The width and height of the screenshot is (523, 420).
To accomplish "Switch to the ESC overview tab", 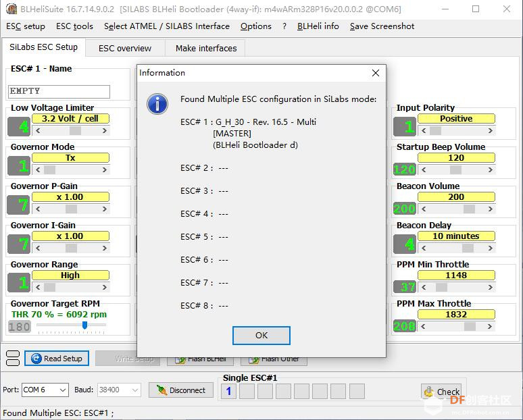I will 125,49.
